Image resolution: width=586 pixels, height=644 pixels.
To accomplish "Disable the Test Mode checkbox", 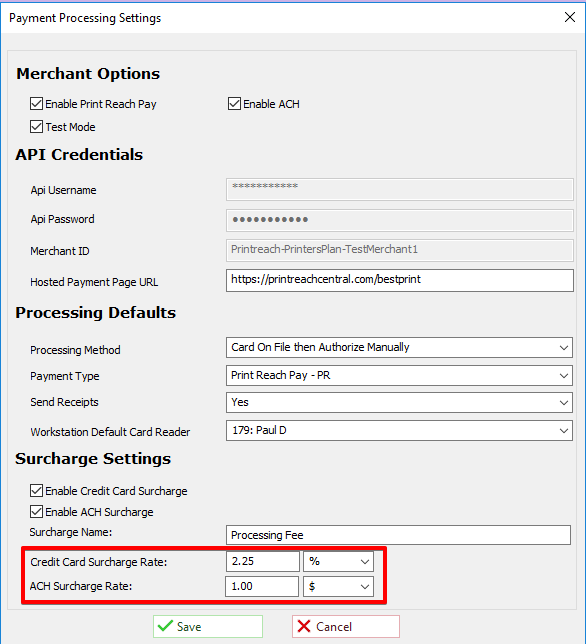I will pyautogui.click(x=36, y=126).
